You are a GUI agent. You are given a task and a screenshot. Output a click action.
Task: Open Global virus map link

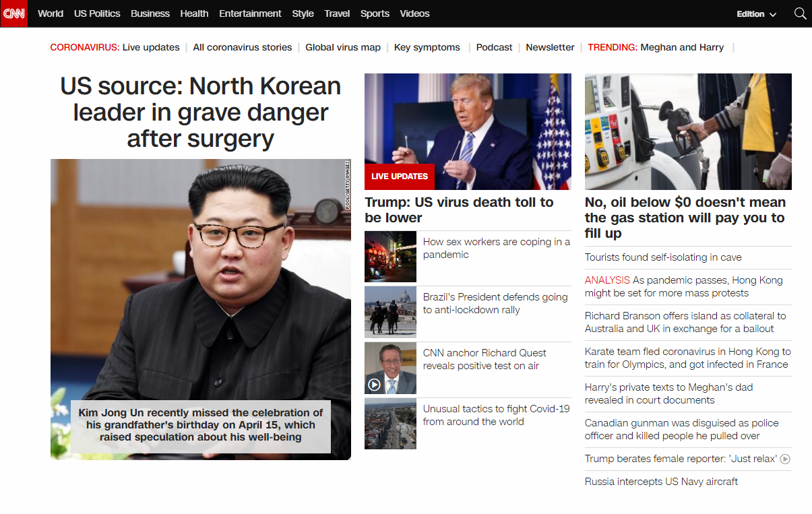343,47
